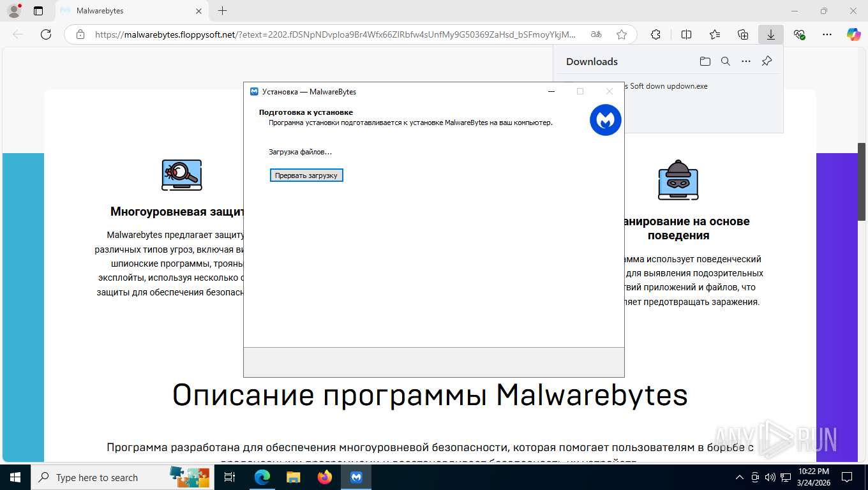This screenshot has width=868, height=490.
Task: Click the volume icon in system tray
Action: [770, 477]
